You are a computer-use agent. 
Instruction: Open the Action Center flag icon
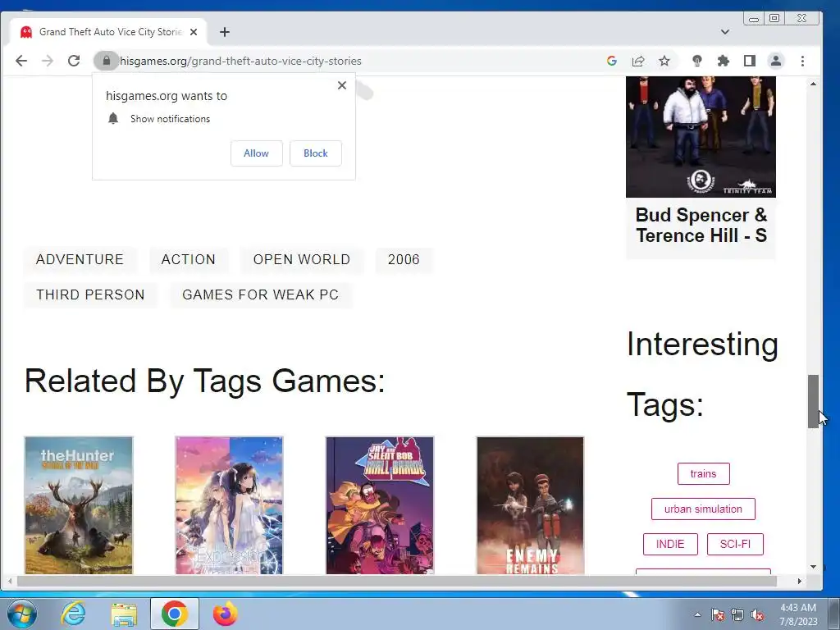pos(718,615)
